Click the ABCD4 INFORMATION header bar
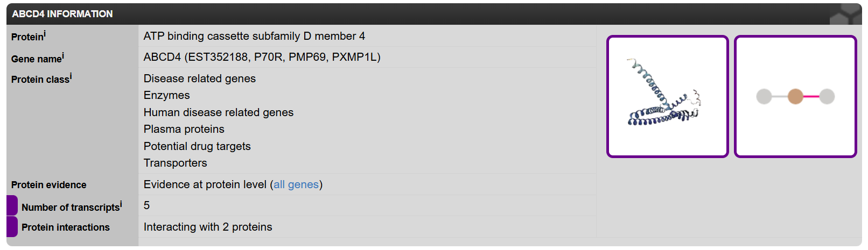Screen dimensions: 868x250 [x=434, y=14]
